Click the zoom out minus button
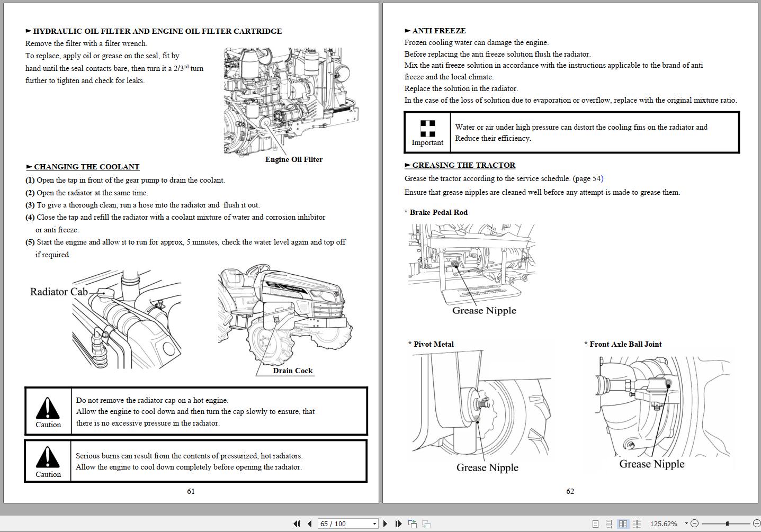 click(x=695, y=524)
